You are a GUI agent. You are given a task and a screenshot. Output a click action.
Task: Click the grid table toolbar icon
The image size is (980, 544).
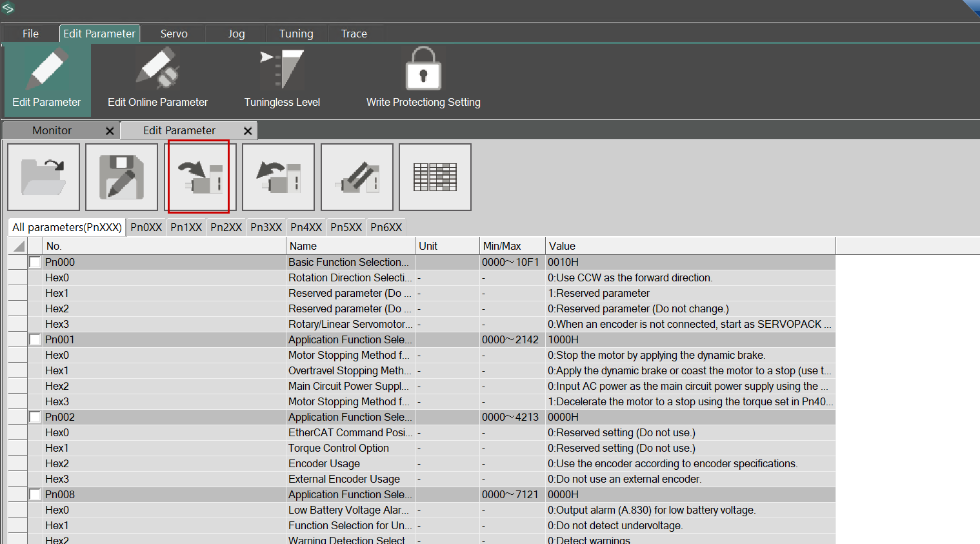435,177
